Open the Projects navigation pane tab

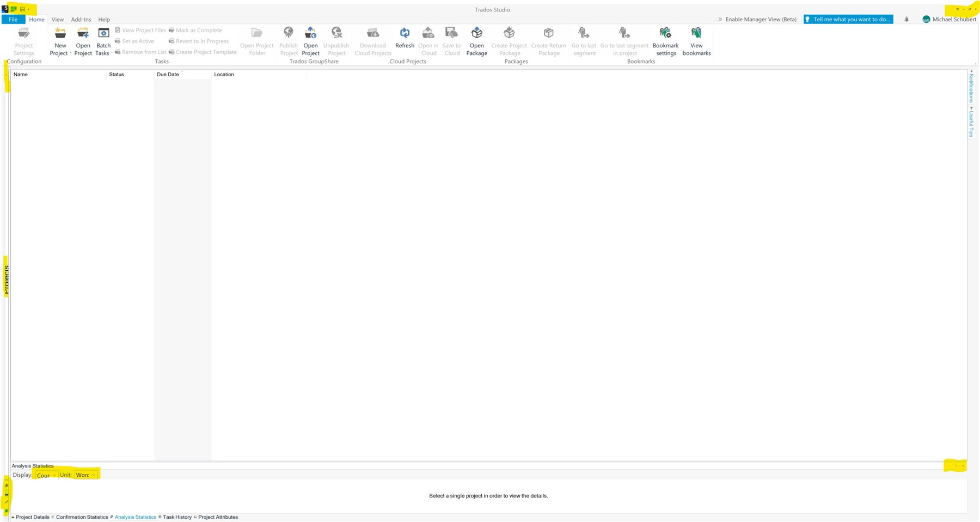tap(7, 280)
